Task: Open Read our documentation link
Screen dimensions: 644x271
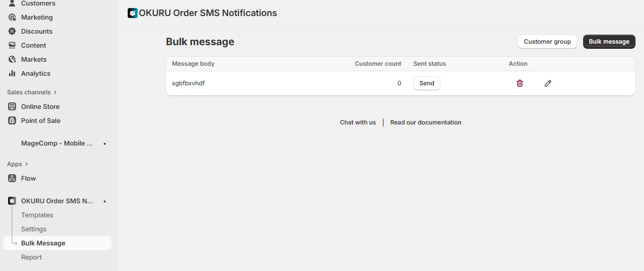Action: 425,122
